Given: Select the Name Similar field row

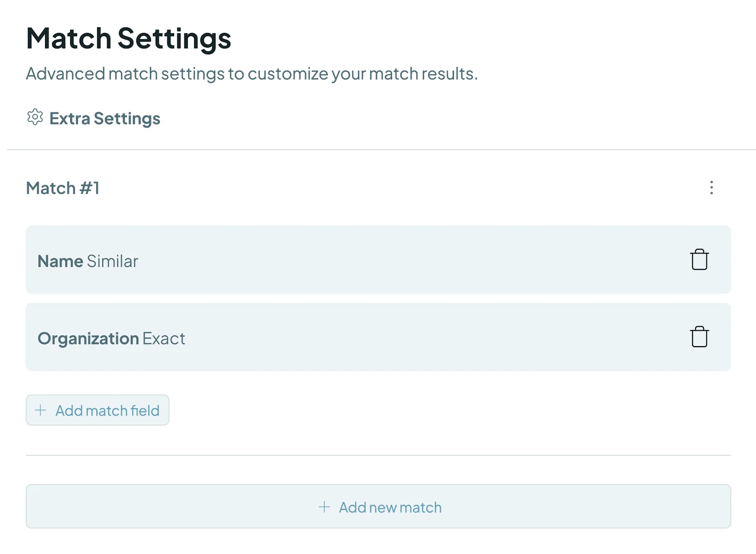Looking at the screenshot, I should click(x=379, y=260).
